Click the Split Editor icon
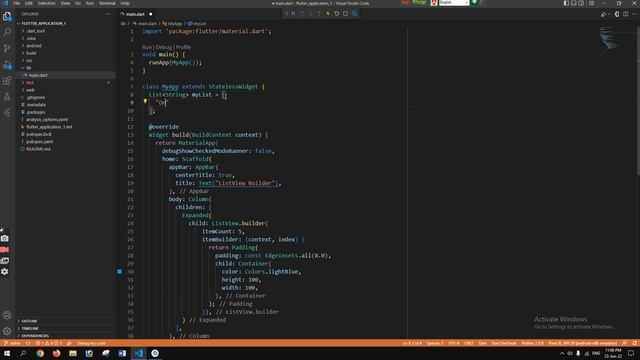The width and height of the screenshot is (640, 360). [x=626, y=14]
